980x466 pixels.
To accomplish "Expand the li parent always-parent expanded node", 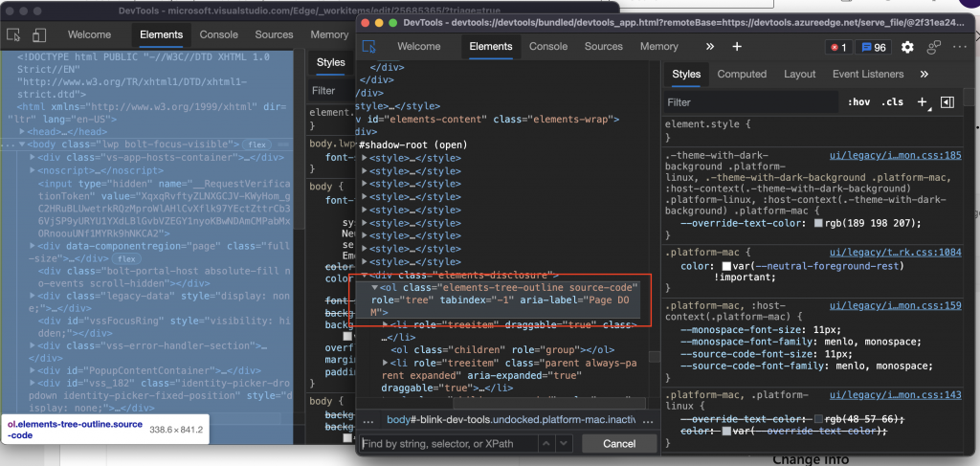I will [x=386, y=363].
